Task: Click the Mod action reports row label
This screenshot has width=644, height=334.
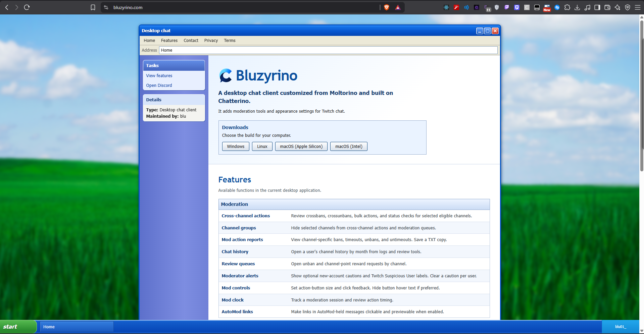Action: [x=242, y=240]
